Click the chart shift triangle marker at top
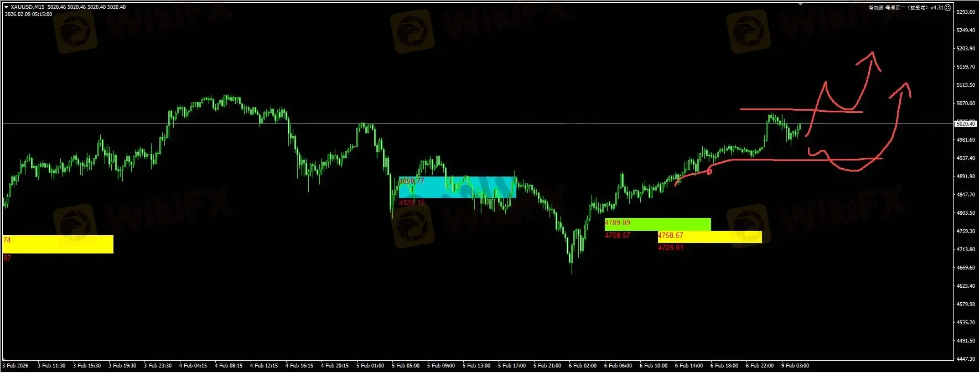 coord(800,3)
